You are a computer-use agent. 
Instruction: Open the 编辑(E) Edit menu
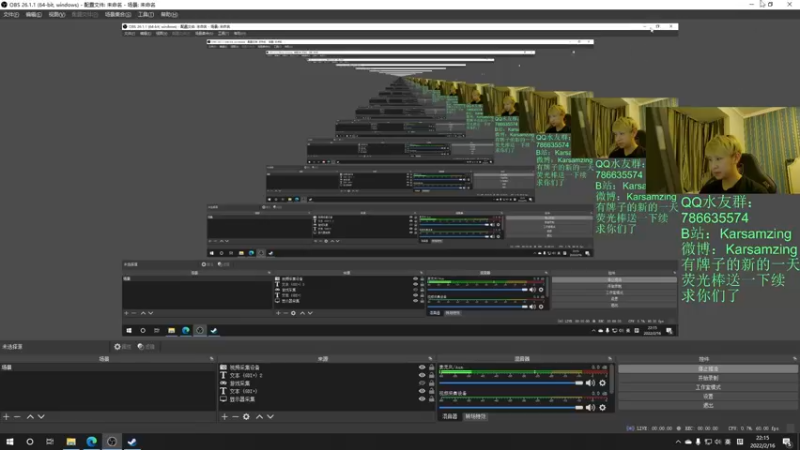pyautogui.click(x=33, y=15)
